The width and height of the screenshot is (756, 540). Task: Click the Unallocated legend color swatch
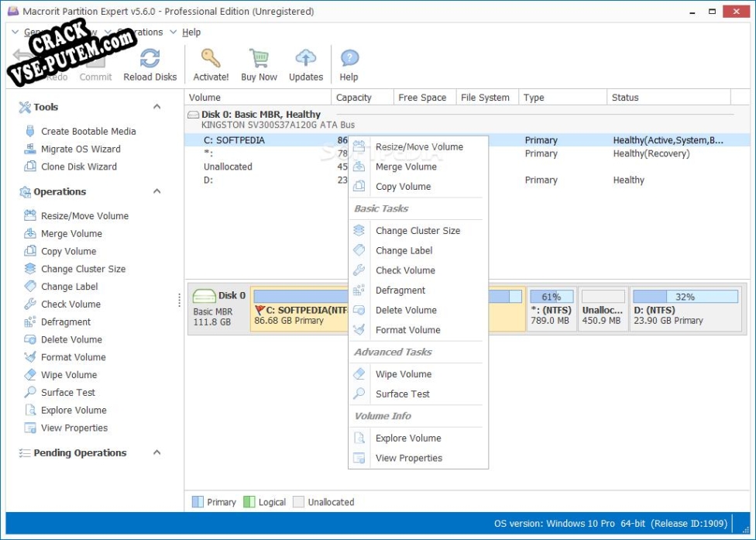tap(298, 502)
